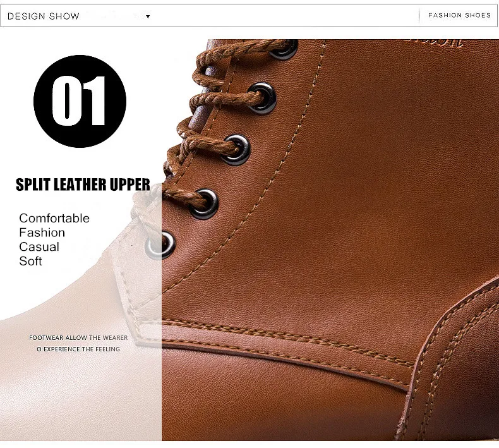Viewport: 499px width, 448px height.
Task: Select the Casual feature text
Action: pos(39,247)
